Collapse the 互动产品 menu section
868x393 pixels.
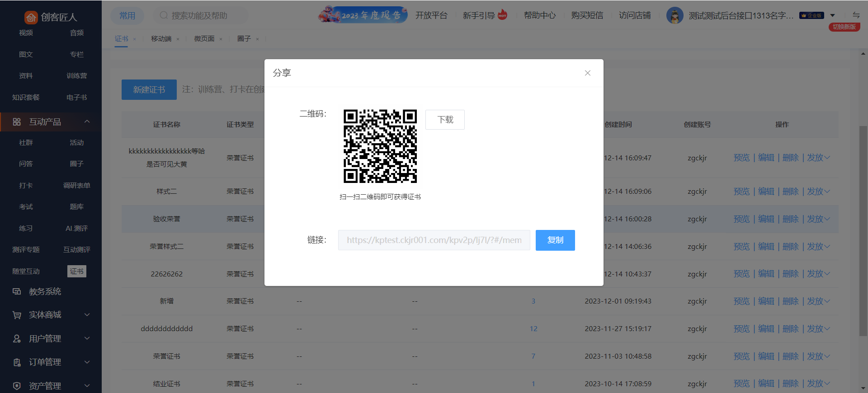[x=87, y=122]
